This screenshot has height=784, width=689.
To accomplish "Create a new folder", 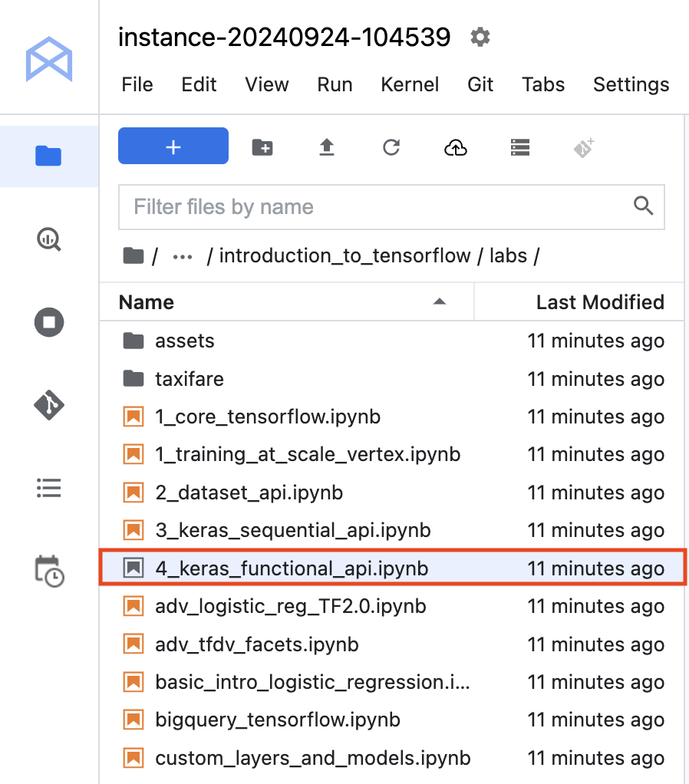I will [x=262, y=147].
